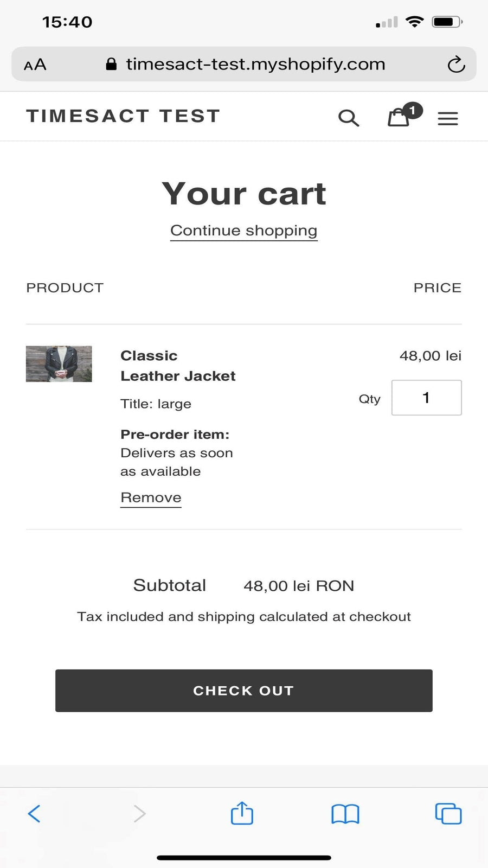
Task: Open the Classic Leather Jacket thumbnail
Action: point(59,364)
